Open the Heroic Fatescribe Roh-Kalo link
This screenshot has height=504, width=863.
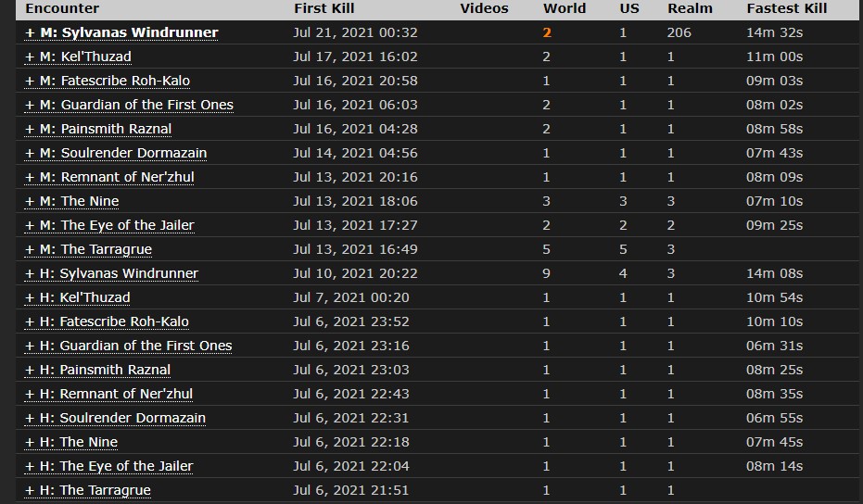tap(107, 321)
